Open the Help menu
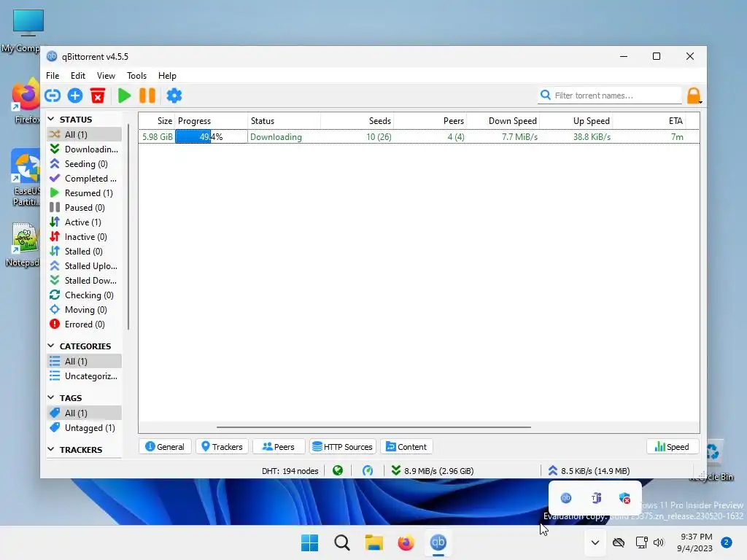 (x=167, y=75)
